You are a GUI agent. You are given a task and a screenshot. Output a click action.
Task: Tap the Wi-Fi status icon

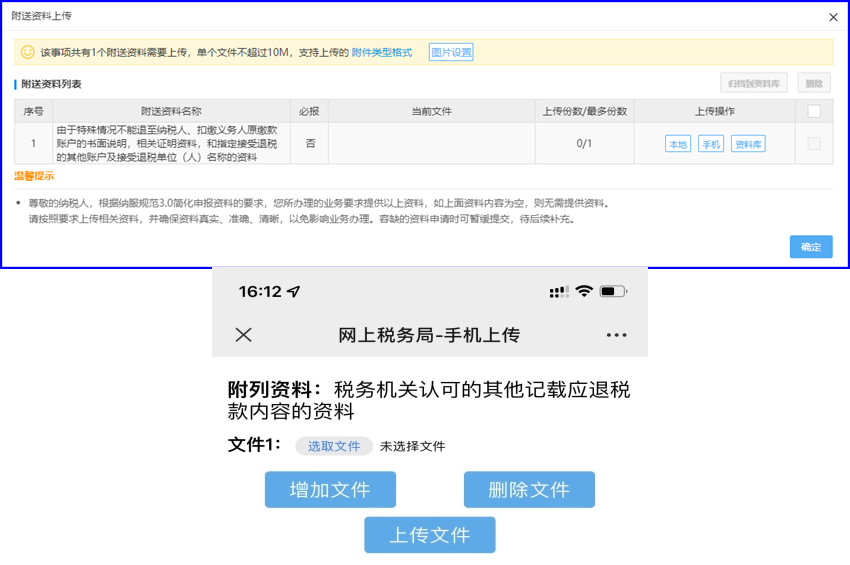click(584, 291)
